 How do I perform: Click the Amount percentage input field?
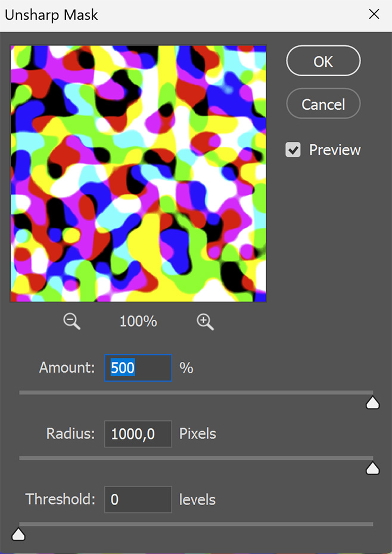pyautogui.click(x=138, y=368)
